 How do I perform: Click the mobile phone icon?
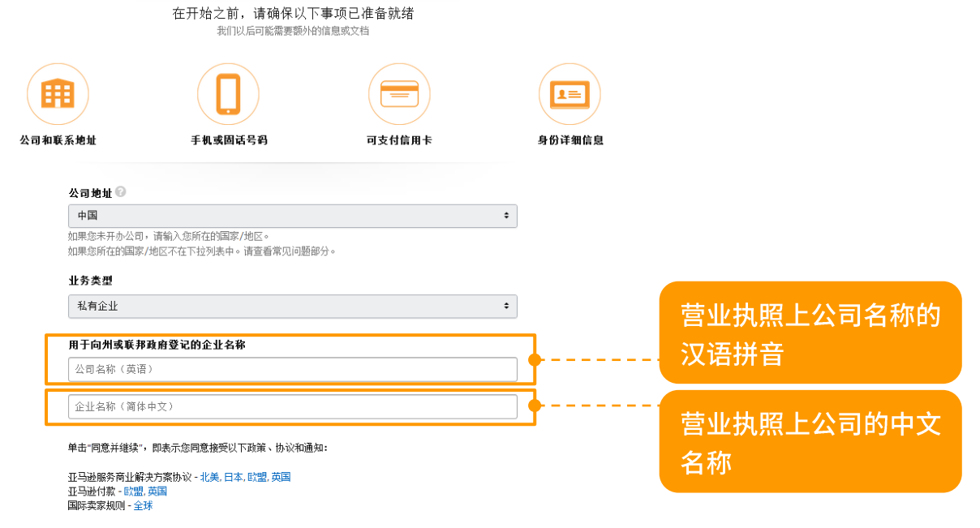point(228,94)
